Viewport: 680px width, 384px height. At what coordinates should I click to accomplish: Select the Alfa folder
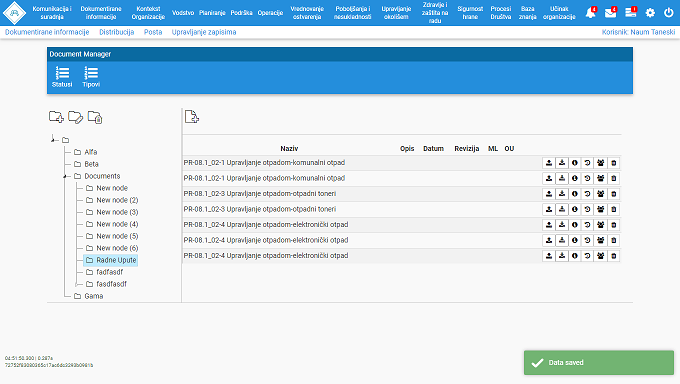point(86,152)
